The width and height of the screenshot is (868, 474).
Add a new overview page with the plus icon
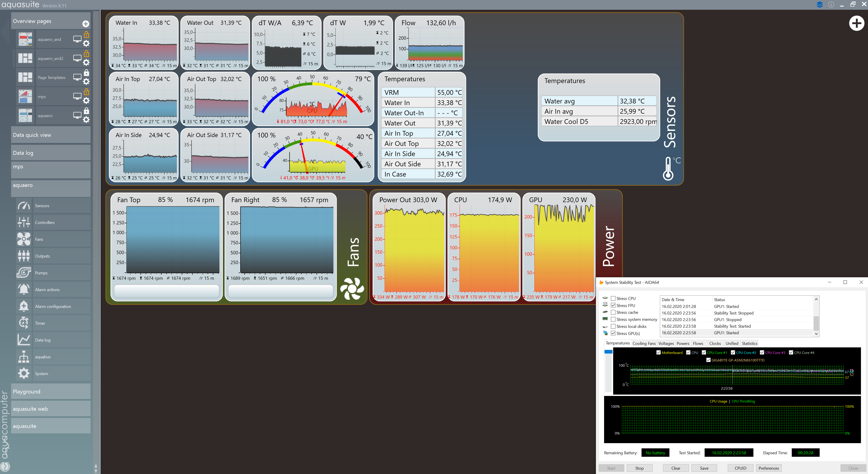pyautogui.click(x=86, y=24)
